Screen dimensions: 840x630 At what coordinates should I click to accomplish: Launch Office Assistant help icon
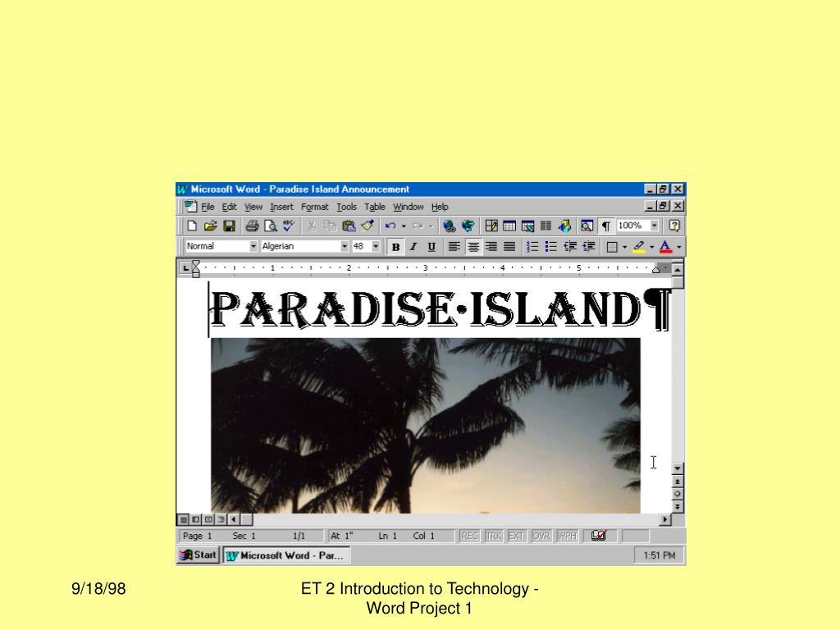pyautogui.click(x=674, y=226)
